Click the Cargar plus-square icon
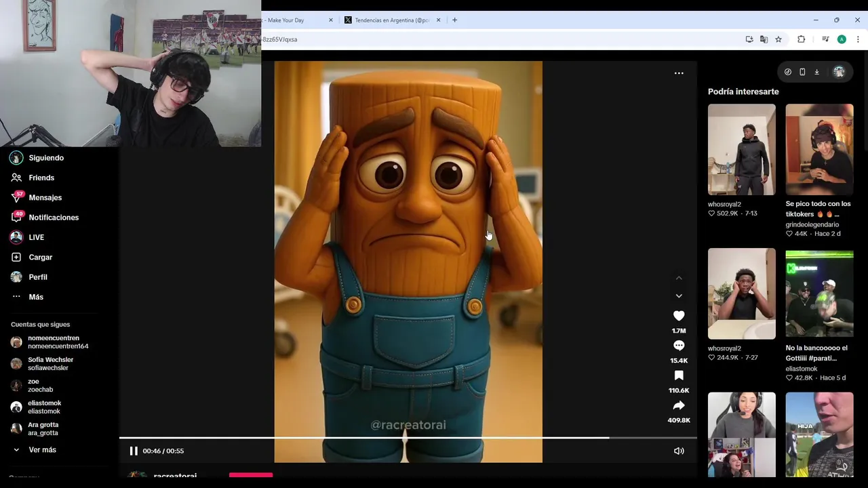 (x=16, y=257)
